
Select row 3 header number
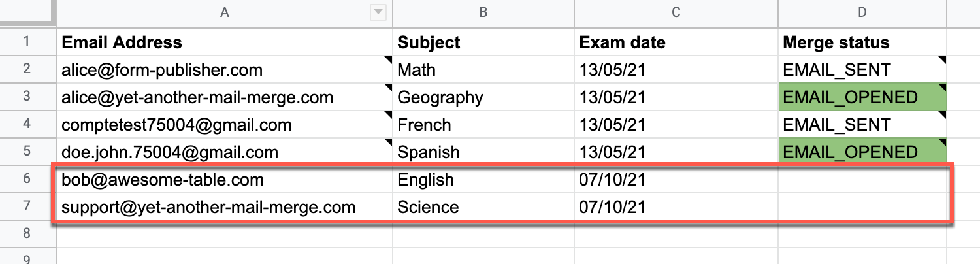click(x=27, y=97)
